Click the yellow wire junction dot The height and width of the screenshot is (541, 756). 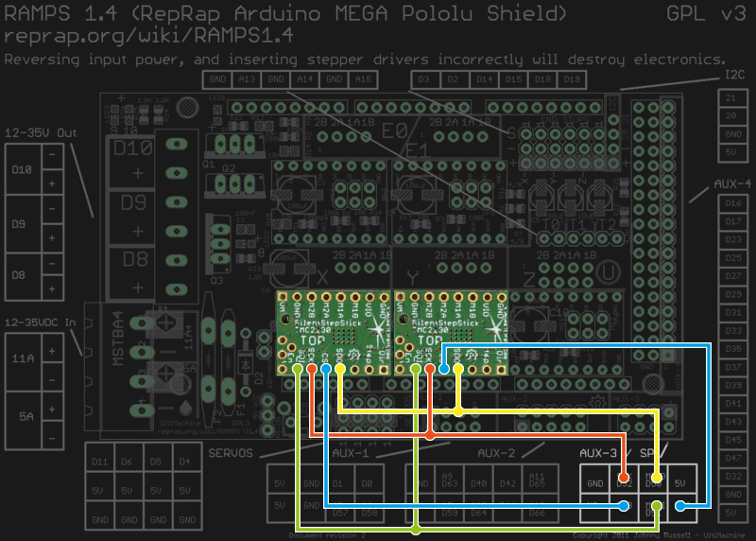coord(458,411)
